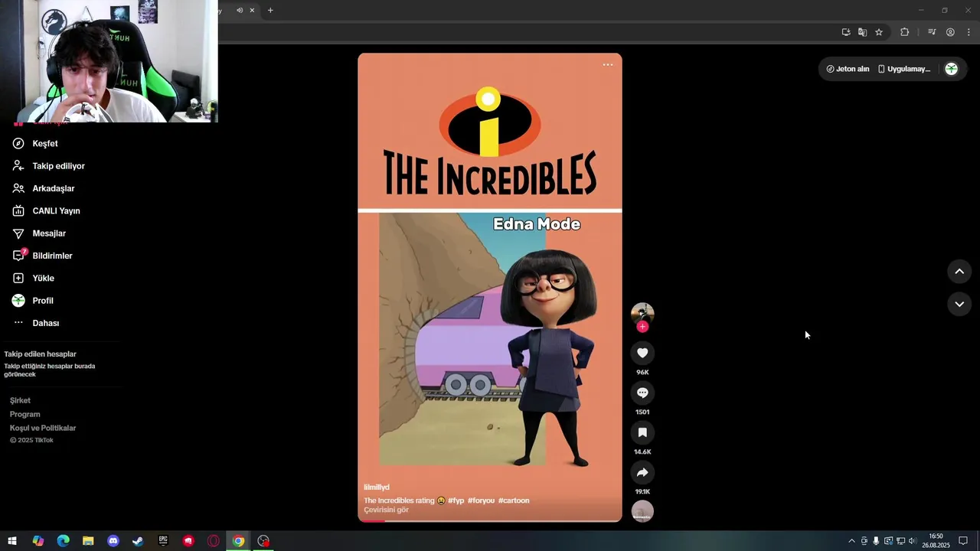The height and width of the screenshot is (551, 980).
Task: Open Microsoft Edge from the taskbar
Action: coord(63,541)
